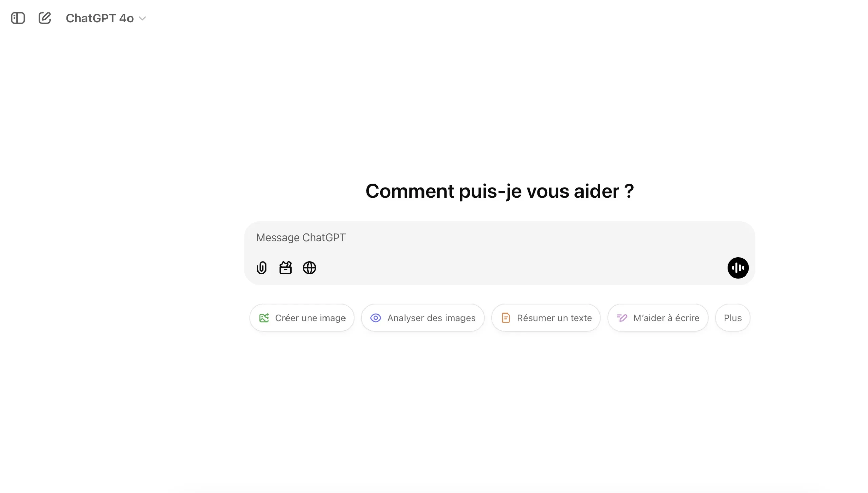Open the ChatGPT 4o model selector
This screenshot has width=868, height=493.
[100, 18]
